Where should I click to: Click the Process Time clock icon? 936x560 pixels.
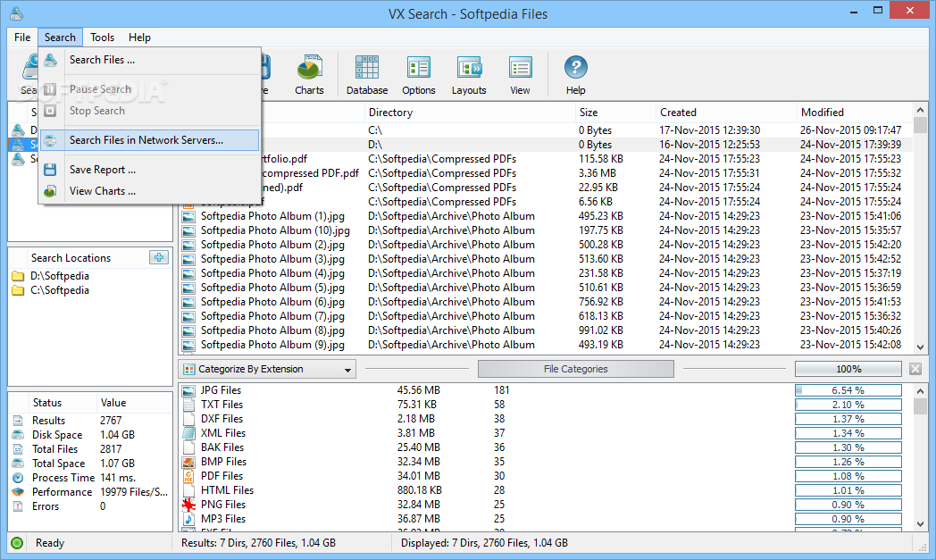click(18, 478)
